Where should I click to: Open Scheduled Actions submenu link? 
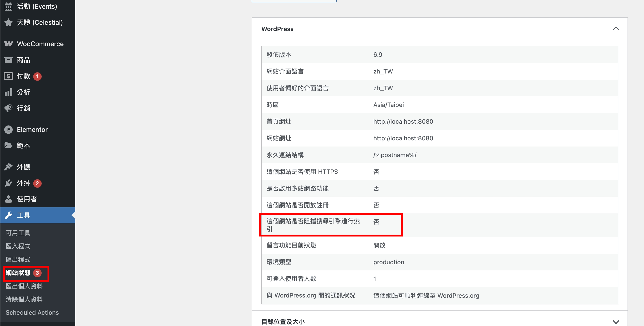[x=32, y=313]
